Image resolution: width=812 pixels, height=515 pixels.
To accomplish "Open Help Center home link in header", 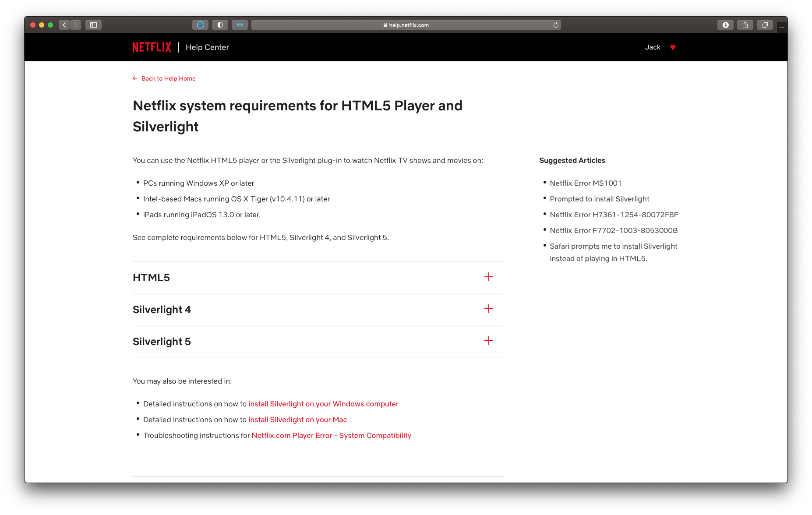I will (x=207, y=47).
